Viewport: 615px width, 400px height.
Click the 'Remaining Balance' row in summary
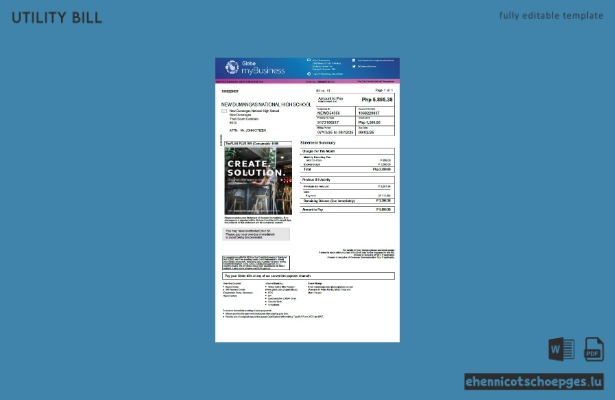click(348, 201)
